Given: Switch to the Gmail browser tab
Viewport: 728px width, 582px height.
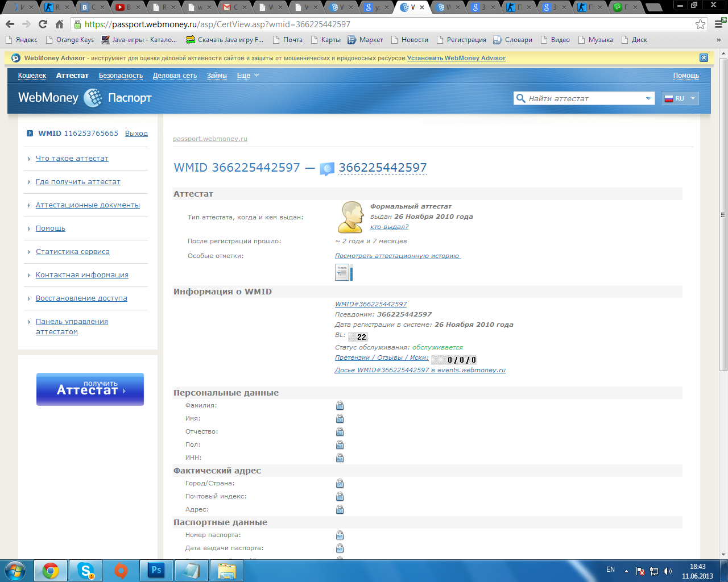Looking at the screenshot, I should coord(234,7).
